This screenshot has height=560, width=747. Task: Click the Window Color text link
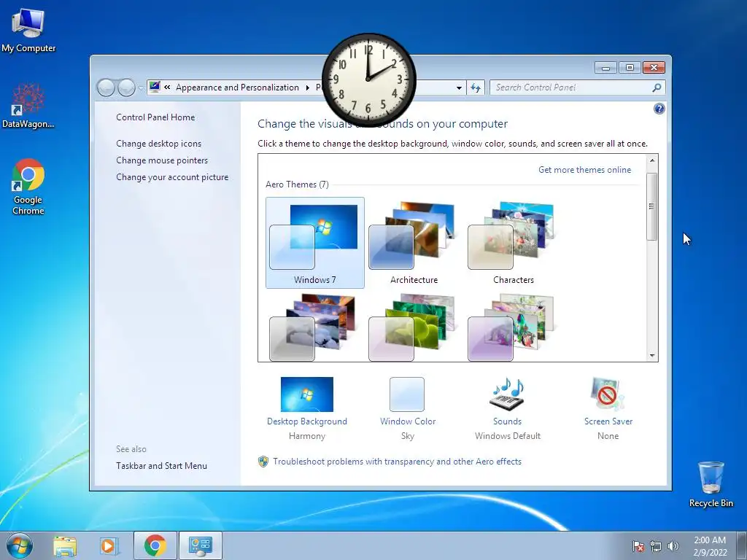coord(408,421)
